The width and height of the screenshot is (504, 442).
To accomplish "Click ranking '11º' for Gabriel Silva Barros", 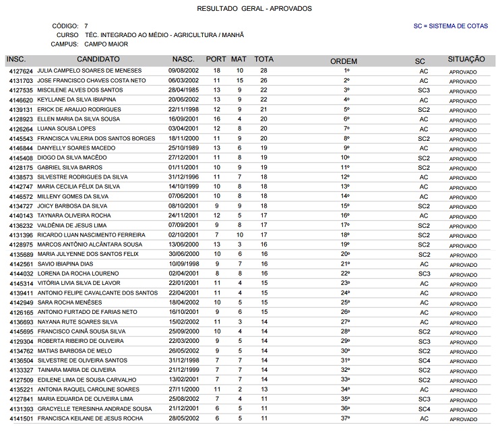I will (345, 168).
